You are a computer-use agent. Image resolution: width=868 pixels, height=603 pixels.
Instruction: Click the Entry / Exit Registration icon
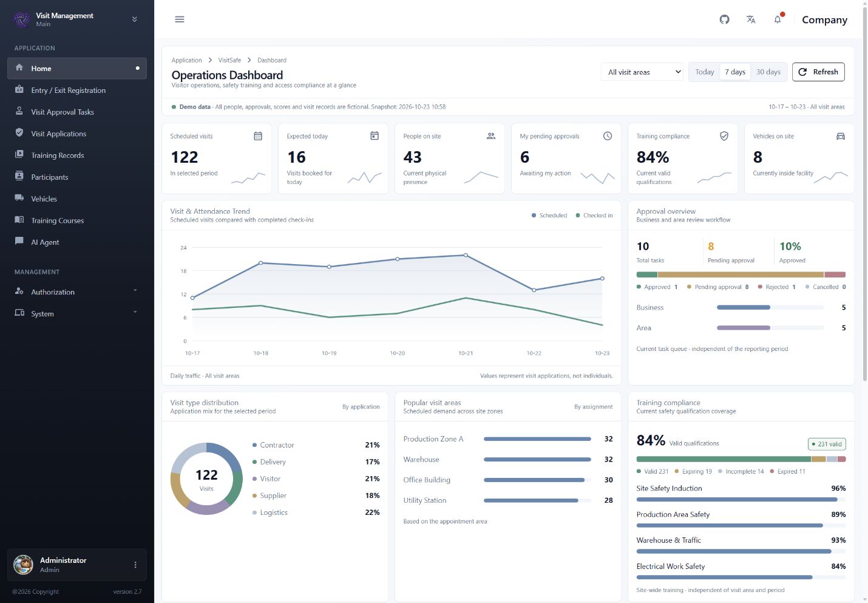[x=19, y=90]
